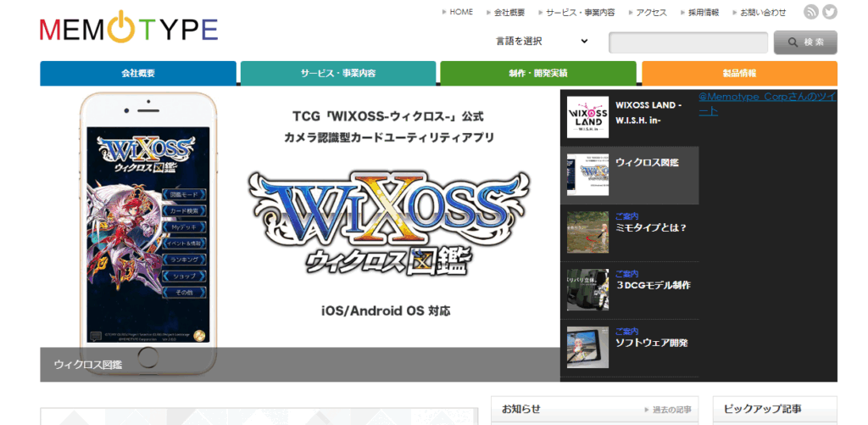Open ソフトウェア開発 slide item
The image size is (868, 425).
[652, 343]
